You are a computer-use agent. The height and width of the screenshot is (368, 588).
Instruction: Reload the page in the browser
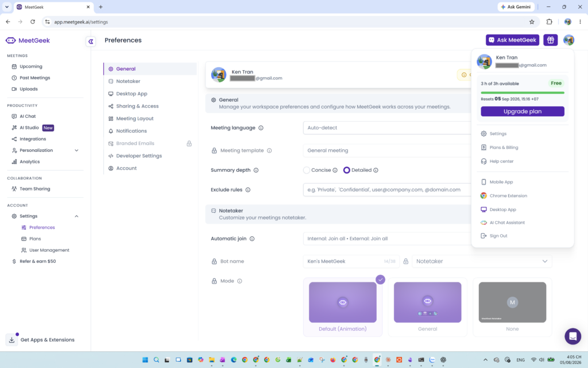(x=33, y=22)
